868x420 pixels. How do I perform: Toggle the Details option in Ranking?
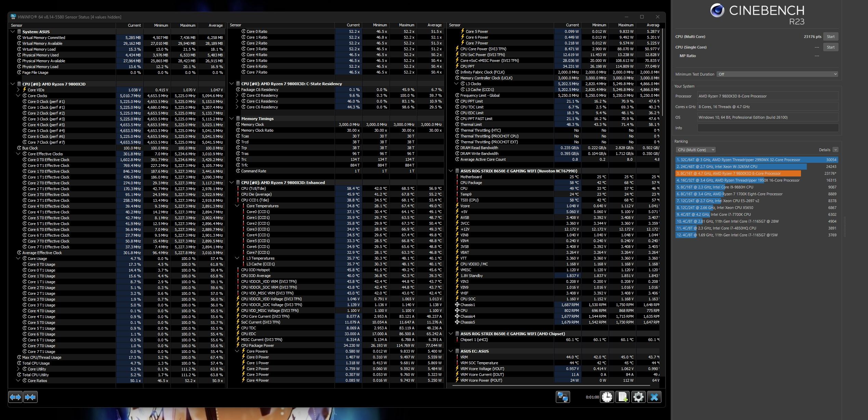click(835, 150)
